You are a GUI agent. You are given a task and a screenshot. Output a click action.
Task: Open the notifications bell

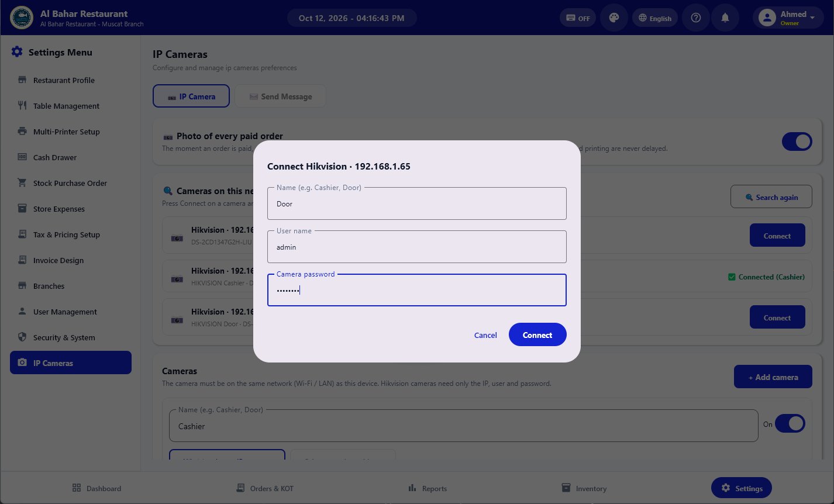click(x=725, y=18)
